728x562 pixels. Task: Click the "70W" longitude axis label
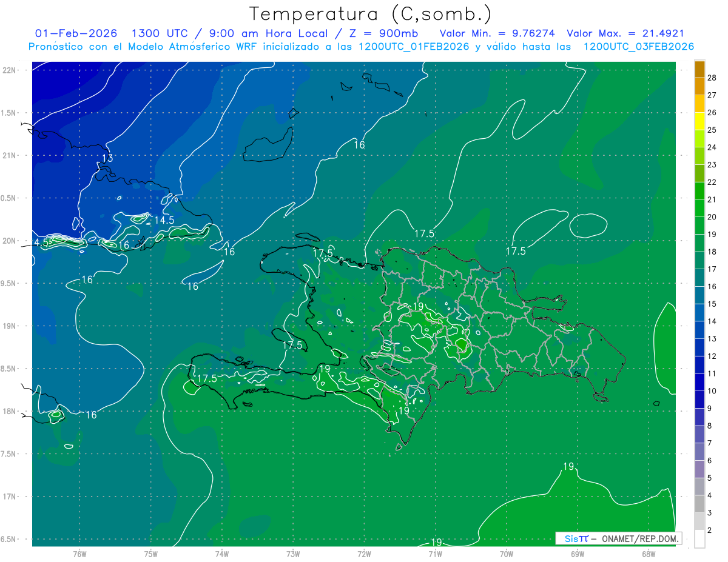pyautogui.click(x=507, y=553)
